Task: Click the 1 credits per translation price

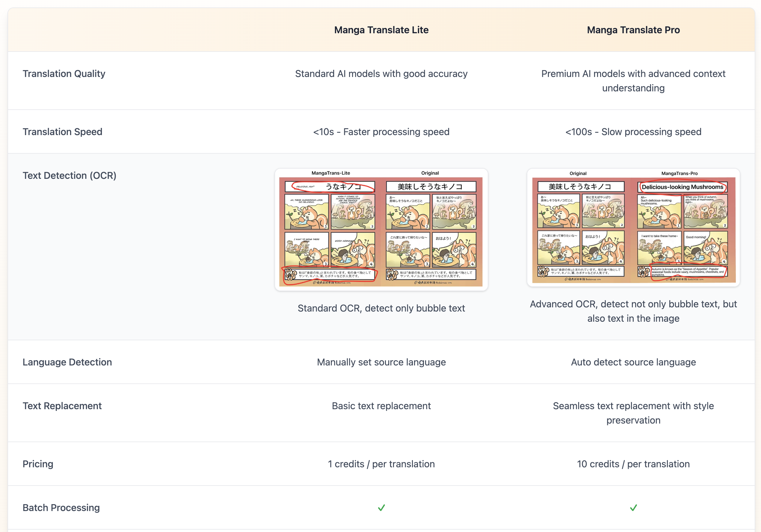Action: [x=381, y=464]
